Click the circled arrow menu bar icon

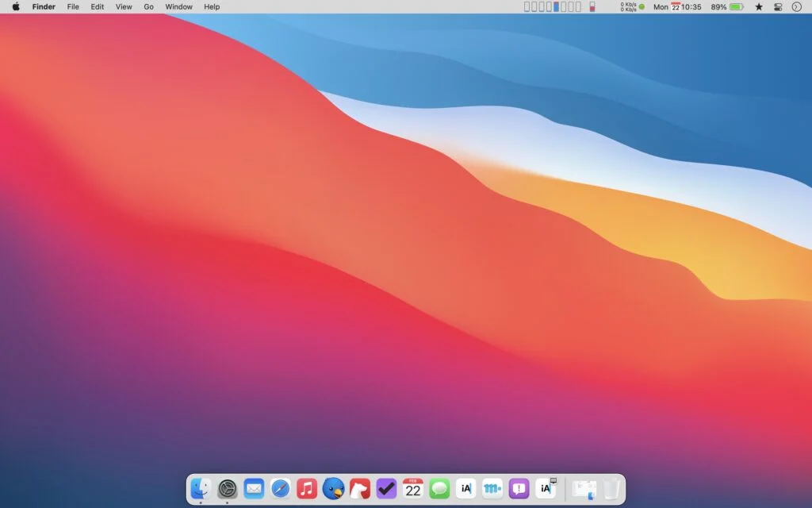(x=797, y=6)
